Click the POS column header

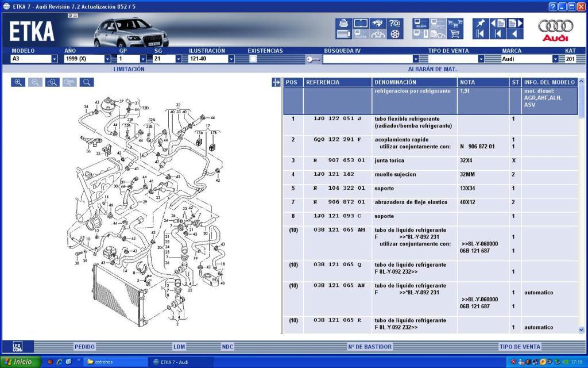(x=293, y=82)
